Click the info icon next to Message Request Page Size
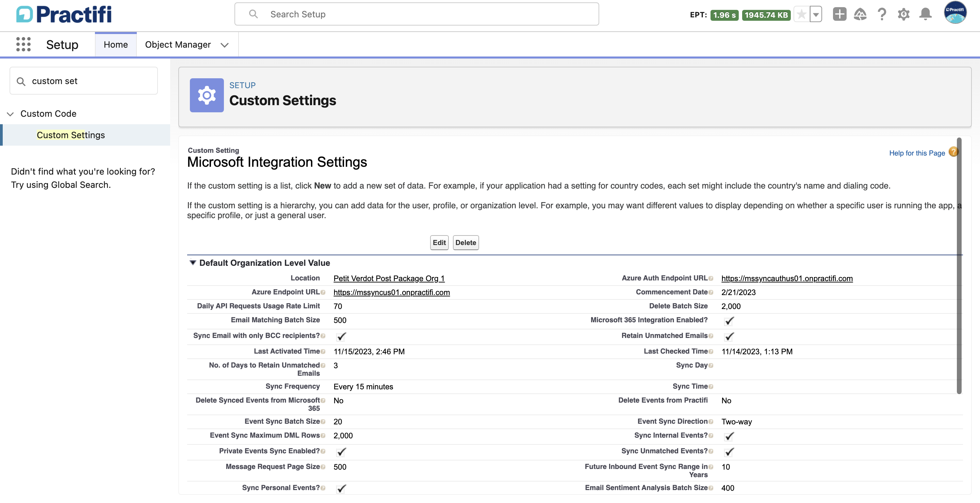 323,467
